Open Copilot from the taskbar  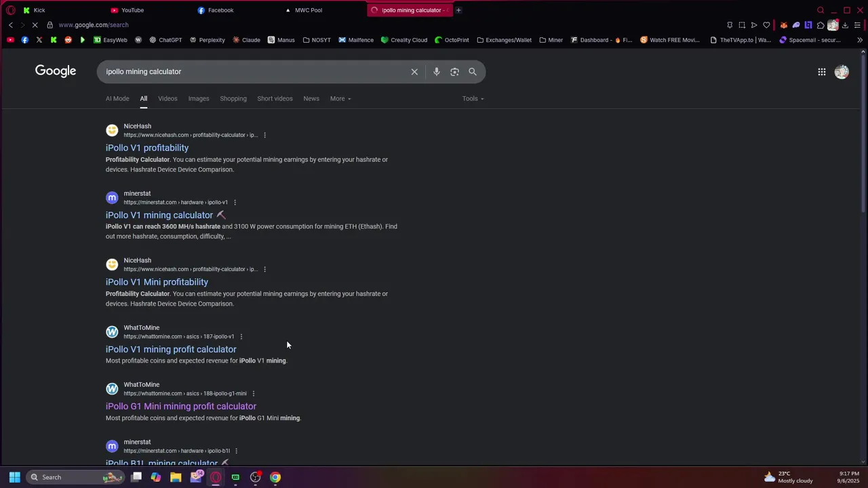tap(156, 477)
